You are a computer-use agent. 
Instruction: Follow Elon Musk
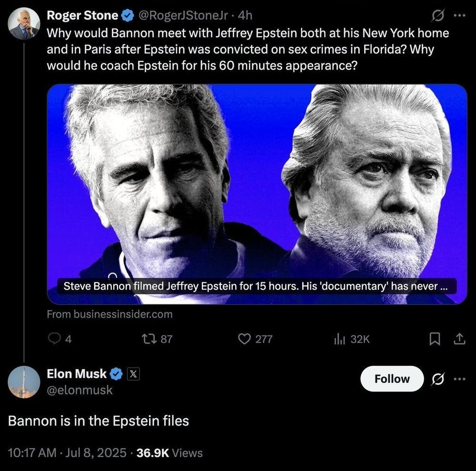392,379
